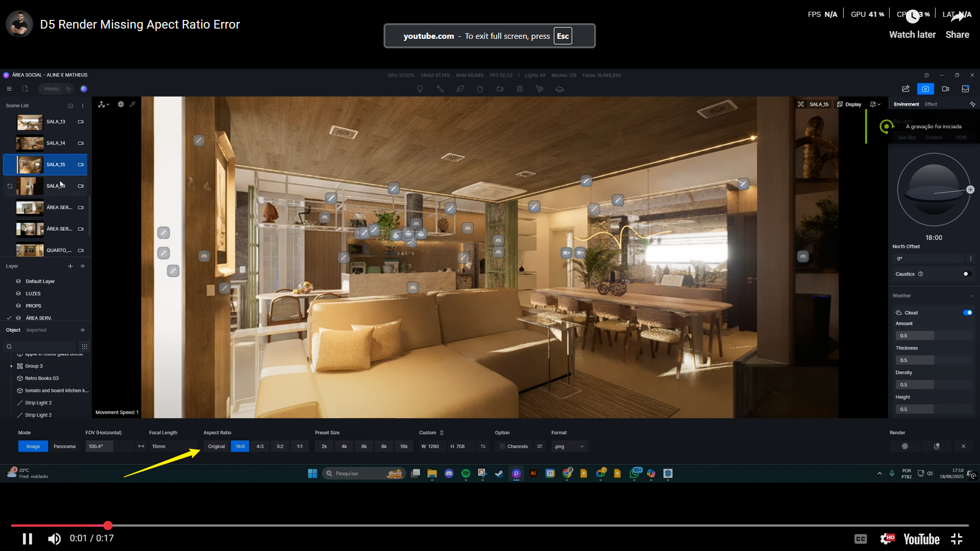
Task: Select Image render mode
Action: click(33, 446)
